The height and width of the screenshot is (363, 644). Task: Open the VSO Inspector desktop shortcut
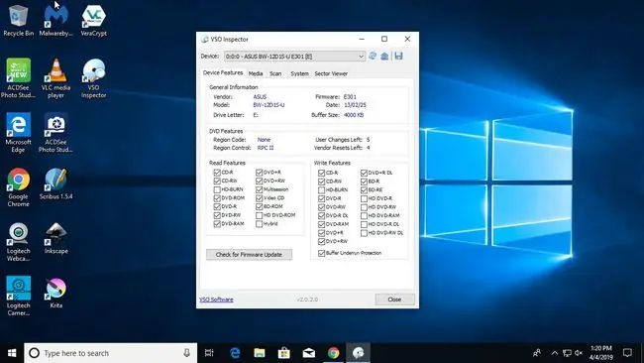point(94,78)
